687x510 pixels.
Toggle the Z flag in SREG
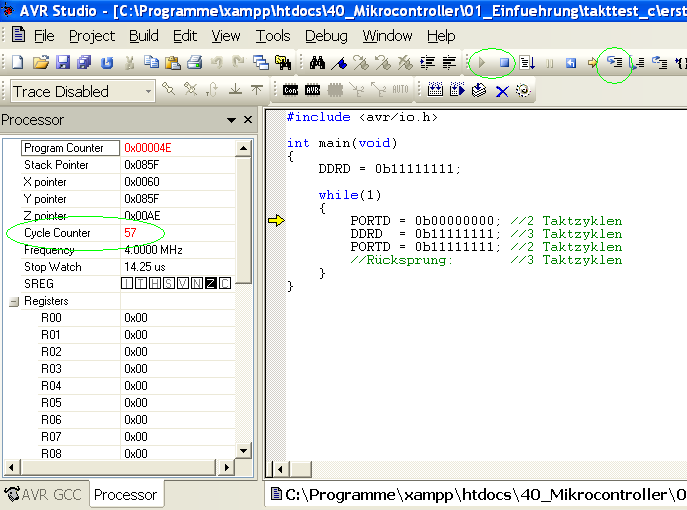211,283
